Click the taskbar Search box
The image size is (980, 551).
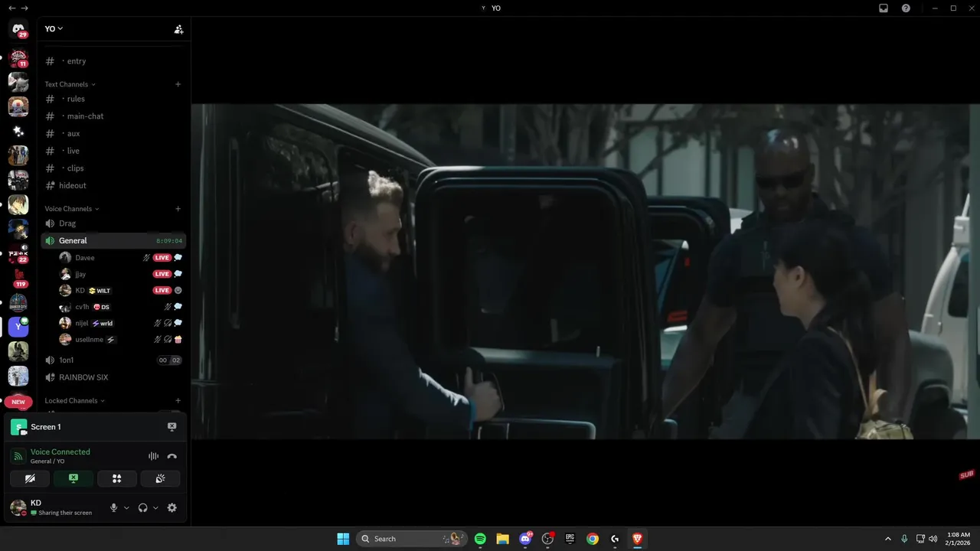tap(412, 539)
